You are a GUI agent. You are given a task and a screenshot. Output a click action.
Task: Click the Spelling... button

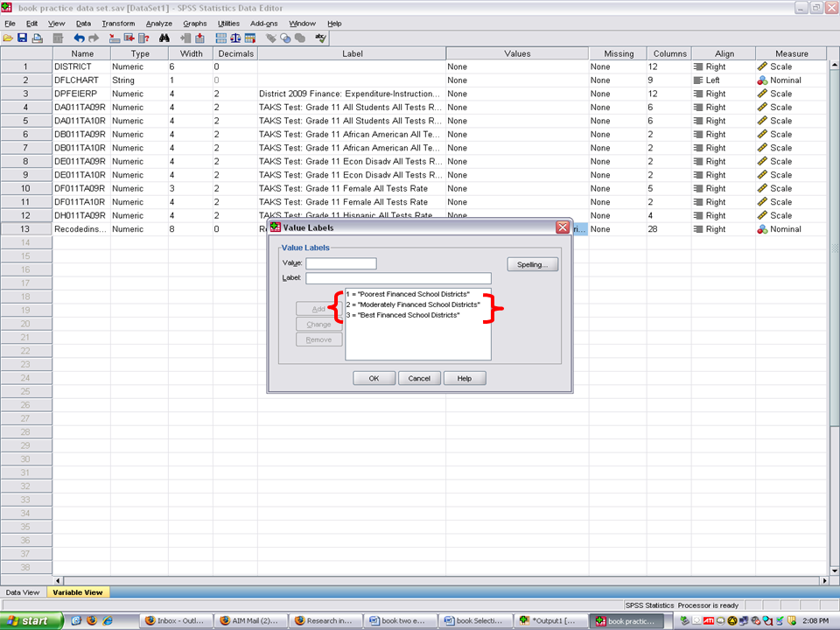tap(532, 264)
